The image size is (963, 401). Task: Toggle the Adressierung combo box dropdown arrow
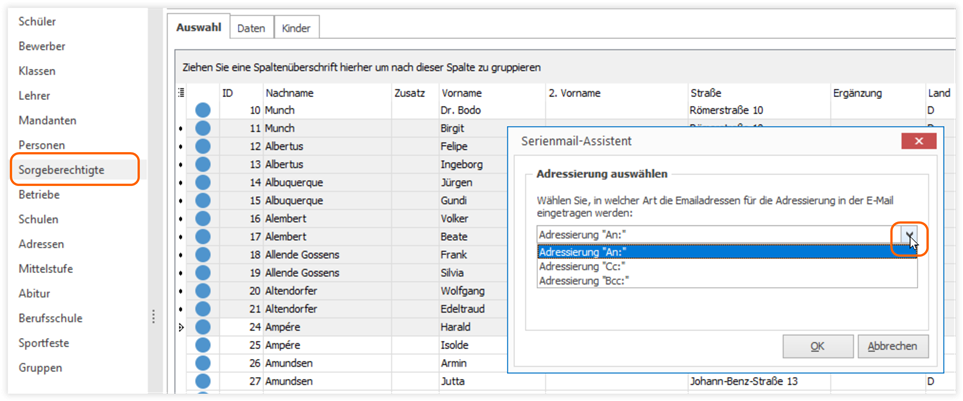910,234
